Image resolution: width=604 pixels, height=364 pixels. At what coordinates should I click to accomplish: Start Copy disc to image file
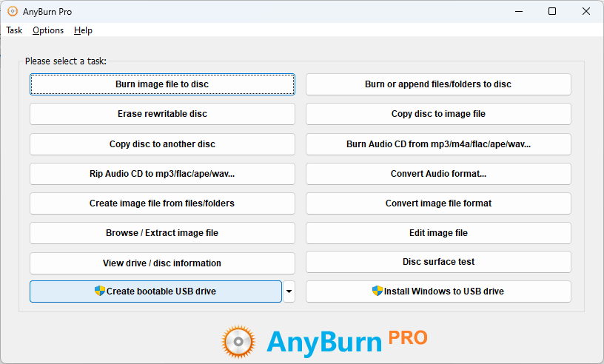438,114
